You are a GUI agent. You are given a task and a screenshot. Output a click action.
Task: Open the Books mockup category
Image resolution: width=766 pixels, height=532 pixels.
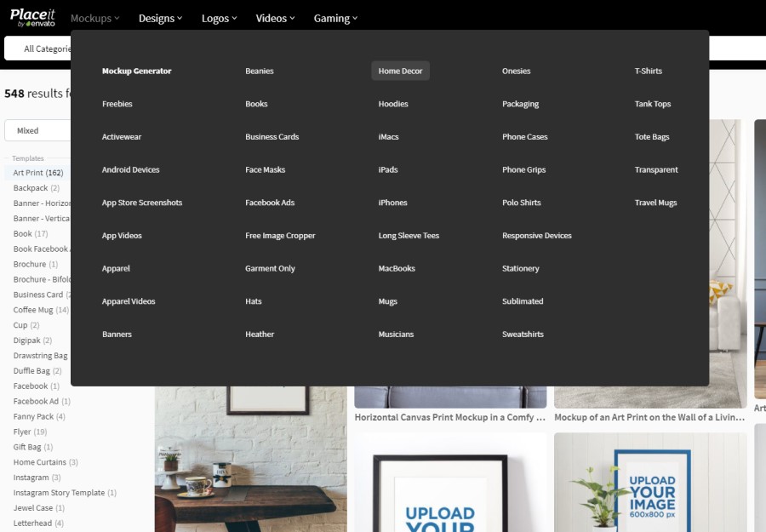pos(256,104)
